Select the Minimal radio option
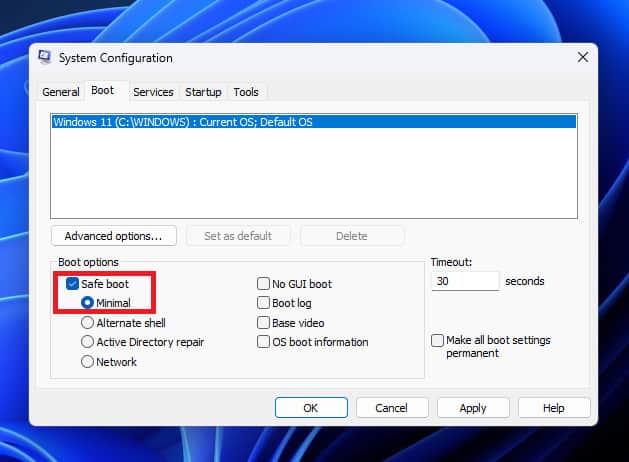This screenshot has height=462, width=629. tap(88, 303)
